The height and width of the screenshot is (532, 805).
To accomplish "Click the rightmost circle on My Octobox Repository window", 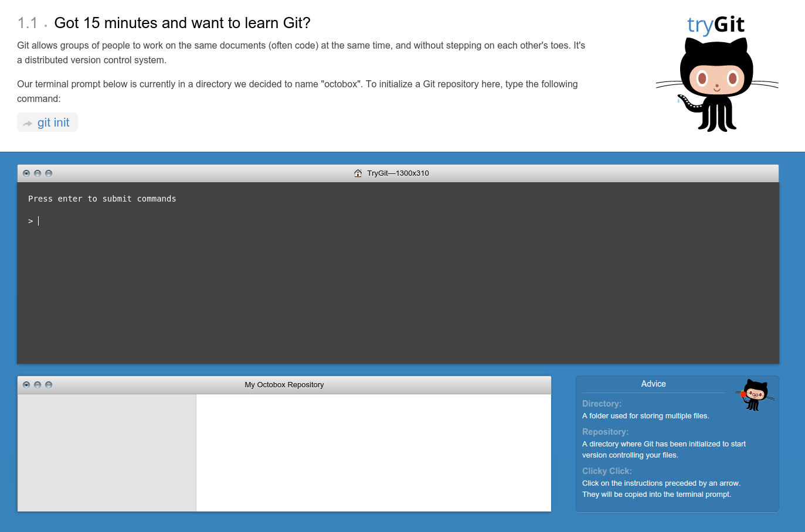I will (x=49, y=385).
